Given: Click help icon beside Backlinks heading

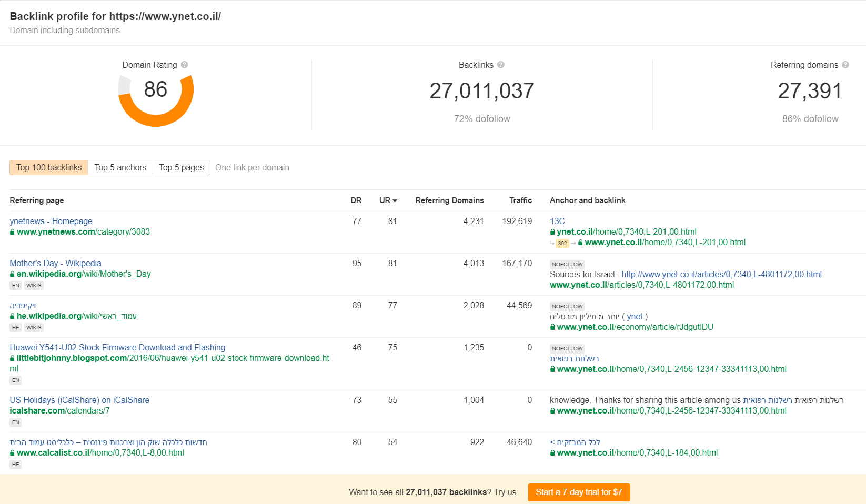Looking at the screenshot, I should point(501,65).
